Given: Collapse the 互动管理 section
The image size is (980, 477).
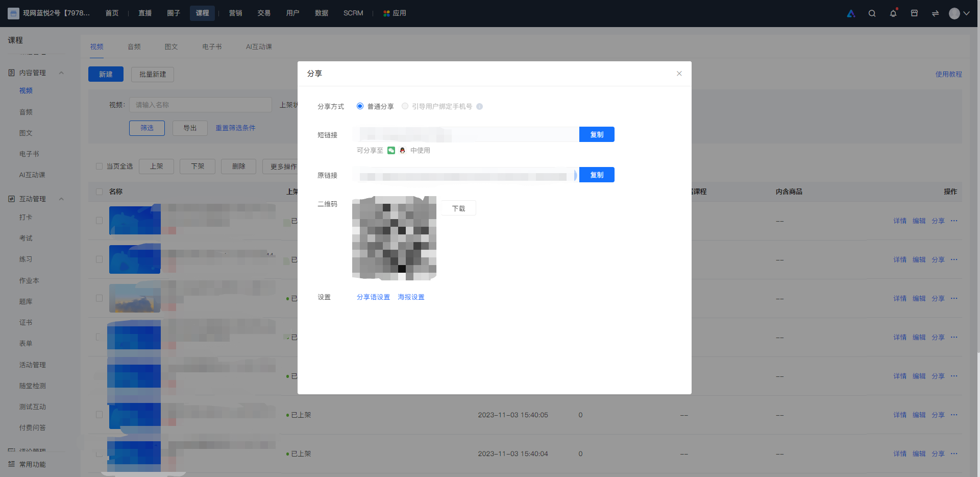Looking at the screenshot, I should [61, 199].
